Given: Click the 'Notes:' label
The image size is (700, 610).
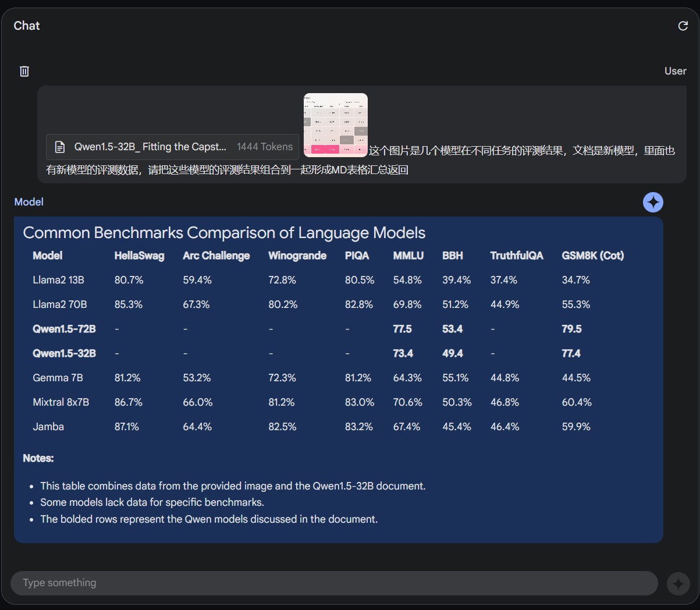Looking at the screenshot, I should point(38,458).
